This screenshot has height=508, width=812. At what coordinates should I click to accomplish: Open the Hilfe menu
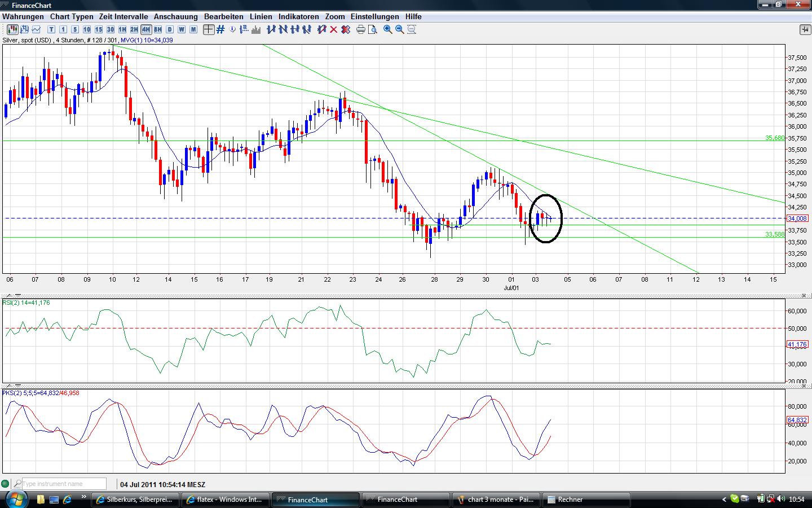(413, 16)
